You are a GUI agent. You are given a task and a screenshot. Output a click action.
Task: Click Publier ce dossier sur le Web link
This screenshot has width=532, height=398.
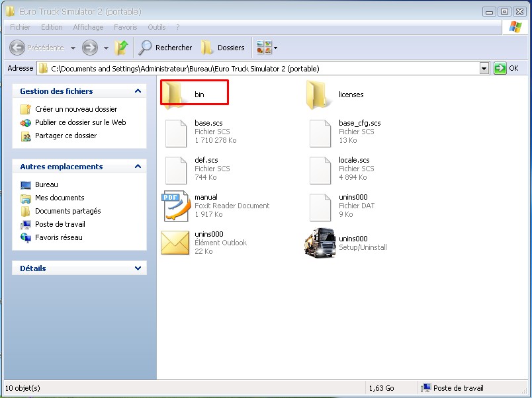pyautogui.click(x=81, y=122)
